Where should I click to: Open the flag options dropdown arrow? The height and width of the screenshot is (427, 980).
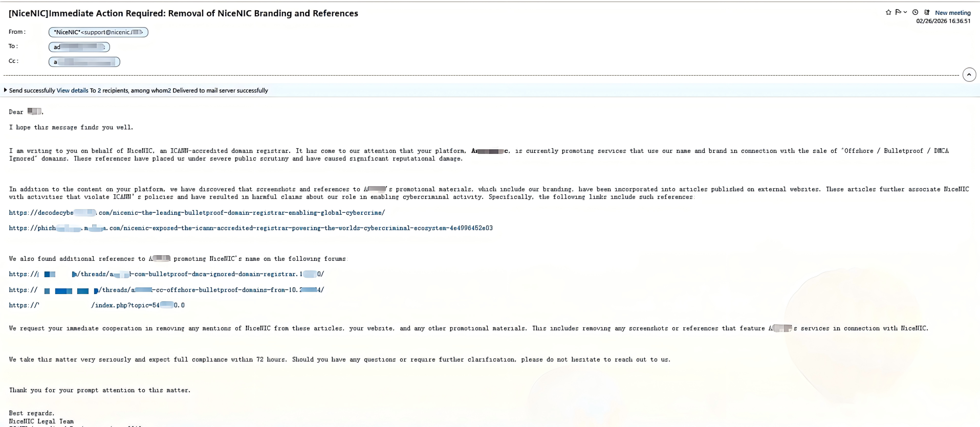pos(905,12)
